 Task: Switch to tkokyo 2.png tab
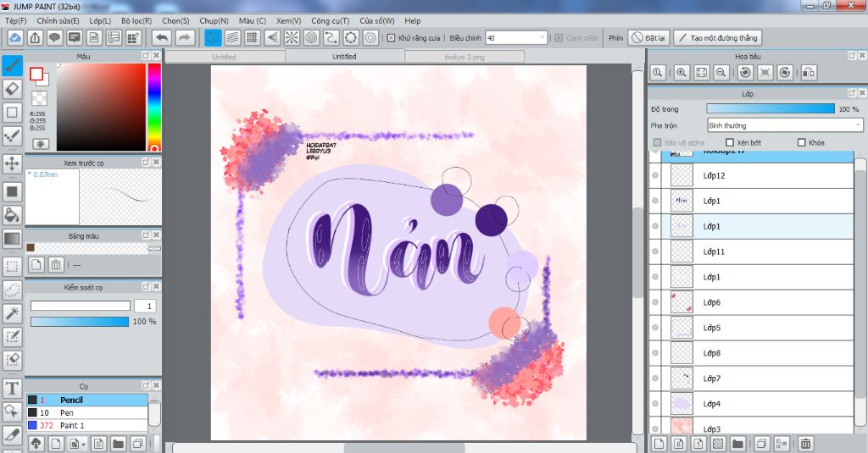click(464, 57)
